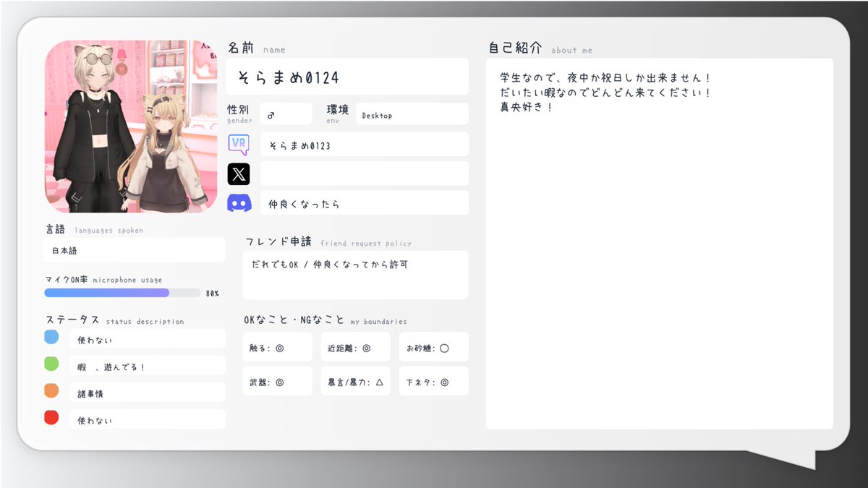Click the Discord logo icon
Viewport: 868px width, 488px height.
pos(239,203)
